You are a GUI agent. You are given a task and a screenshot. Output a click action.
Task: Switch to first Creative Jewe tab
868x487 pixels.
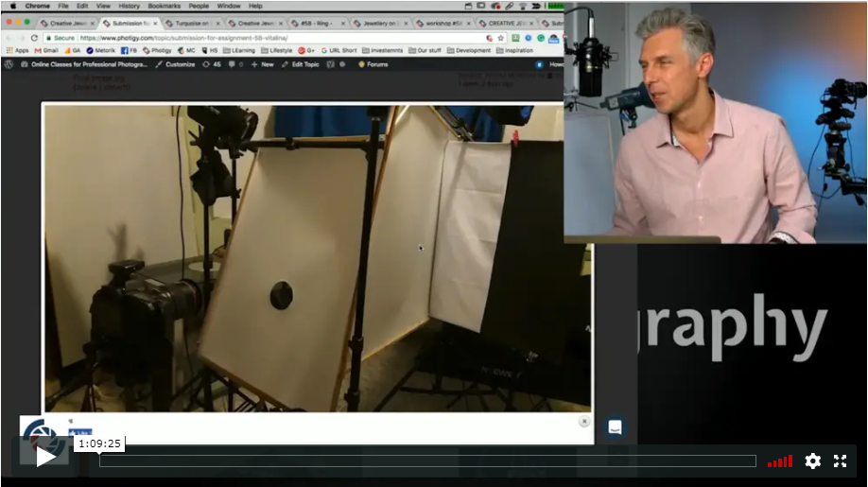(x=67, y=24)
